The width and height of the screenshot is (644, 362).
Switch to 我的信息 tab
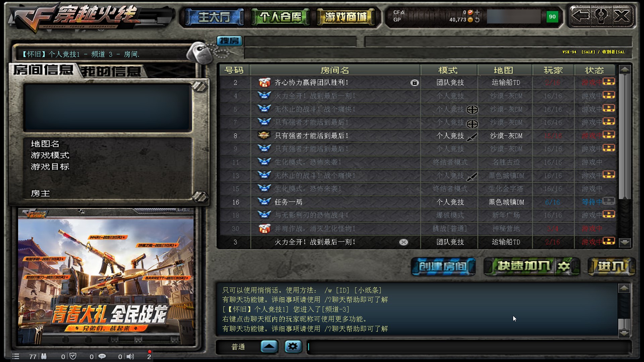[x=111, y=71]
